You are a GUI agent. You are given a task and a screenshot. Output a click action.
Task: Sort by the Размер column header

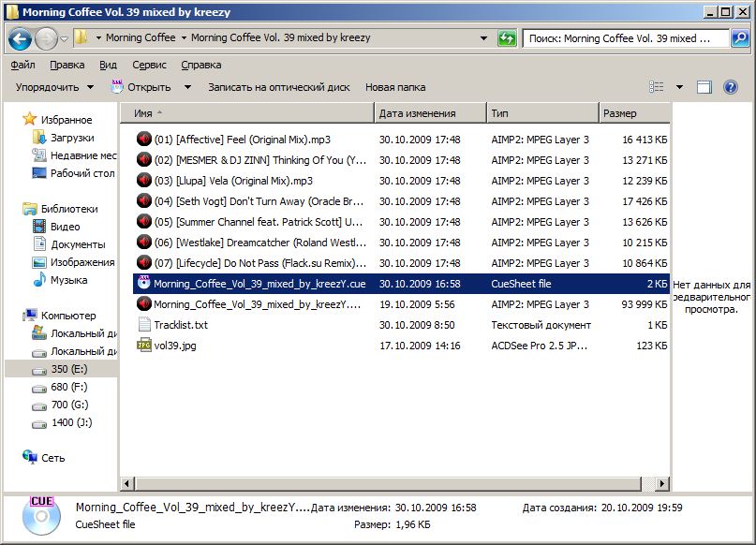634,113
